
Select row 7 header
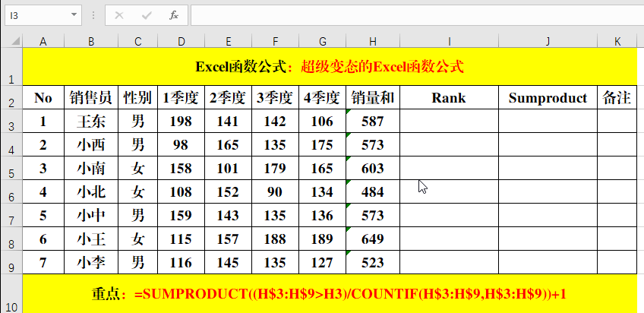pyautogui.click(x=11, y=215)
